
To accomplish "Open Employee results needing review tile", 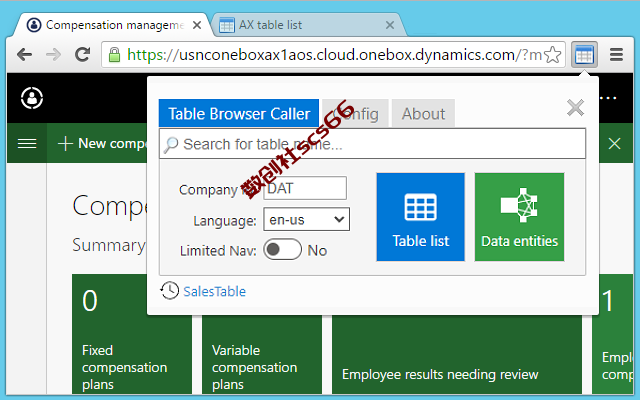I will 457,354.
